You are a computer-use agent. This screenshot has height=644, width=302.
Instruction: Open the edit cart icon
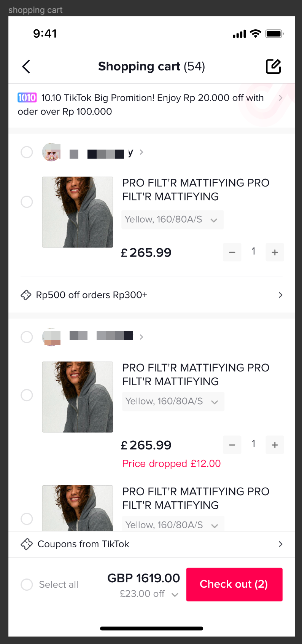pos(273,67)
